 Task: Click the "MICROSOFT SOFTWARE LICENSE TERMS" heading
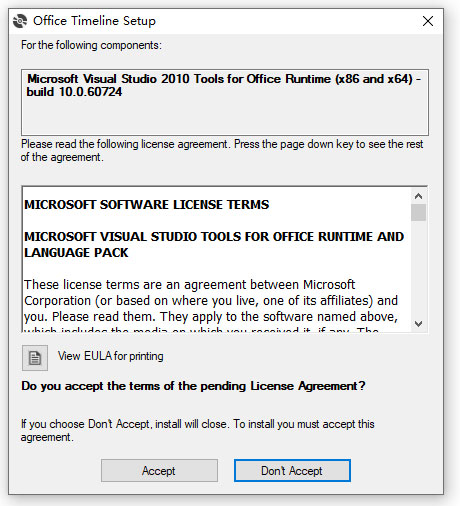(147, 204)
